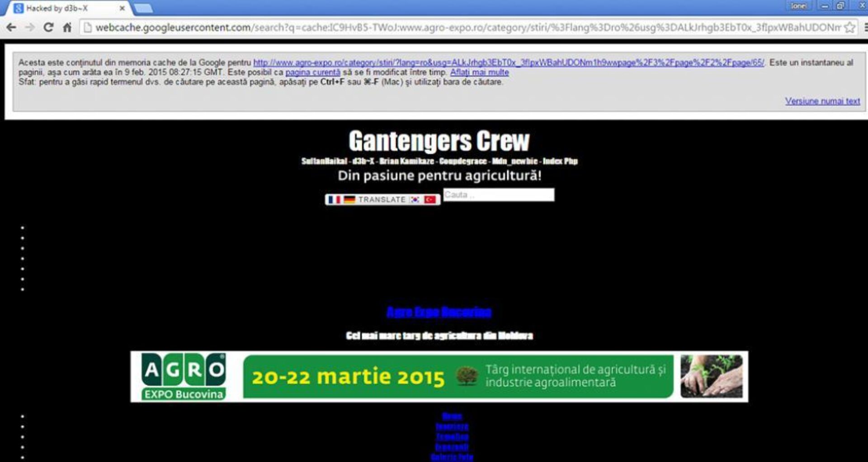Open the 'Aflați mai multe' link
Screen dimensions: 868x462
(479, 72)
